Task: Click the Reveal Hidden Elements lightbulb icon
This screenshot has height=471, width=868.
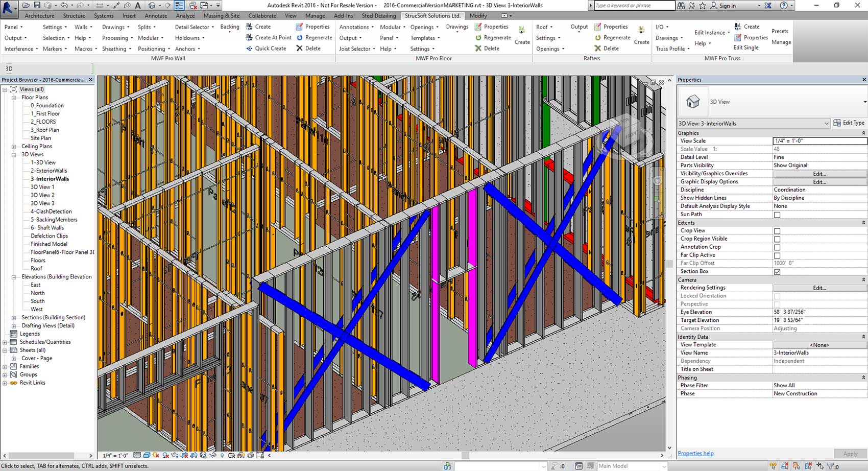Action: click(222, 455)
